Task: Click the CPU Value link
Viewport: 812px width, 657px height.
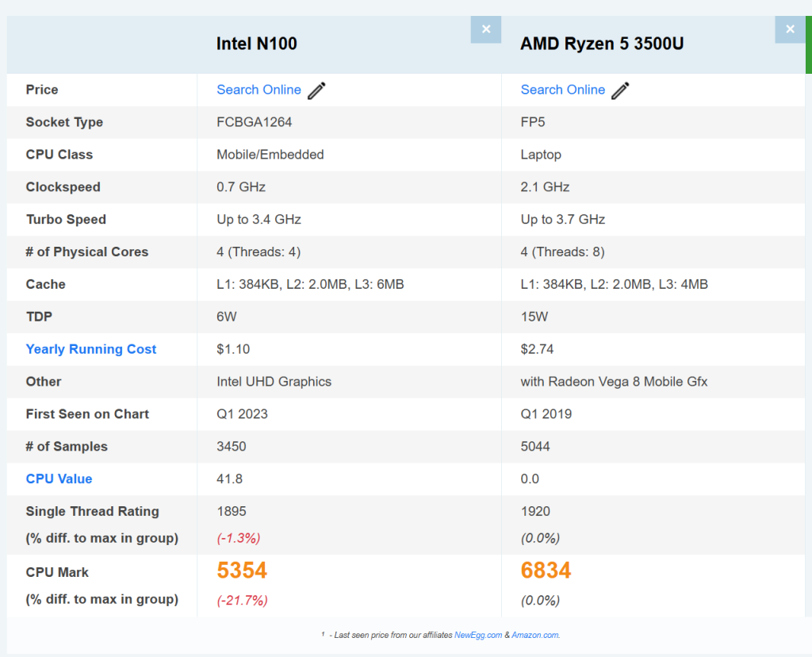Action: point(59,478)
